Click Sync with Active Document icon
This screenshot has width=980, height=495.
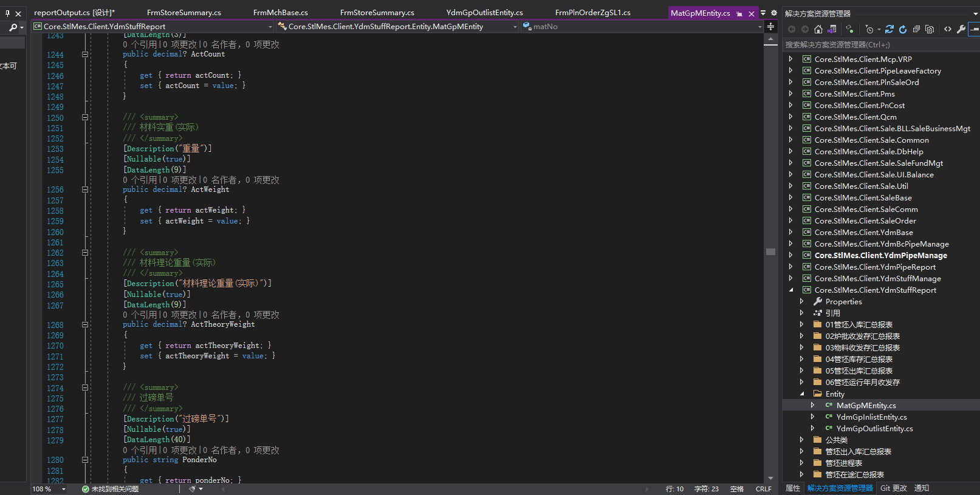(889, 29)
